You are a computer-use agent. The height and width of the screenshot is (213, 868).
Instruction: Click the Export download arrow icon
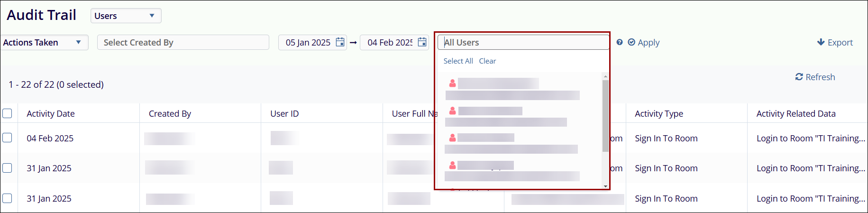[821, 42]
